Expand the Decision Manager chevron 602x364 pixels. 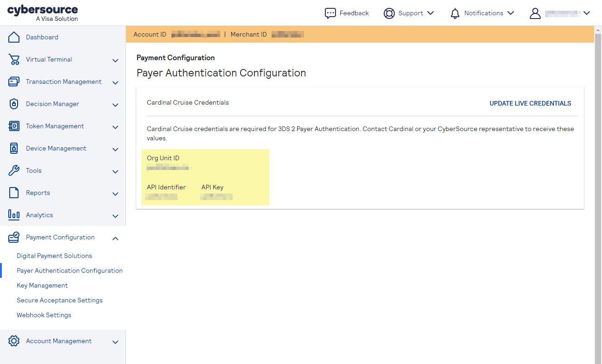[115, 105]
